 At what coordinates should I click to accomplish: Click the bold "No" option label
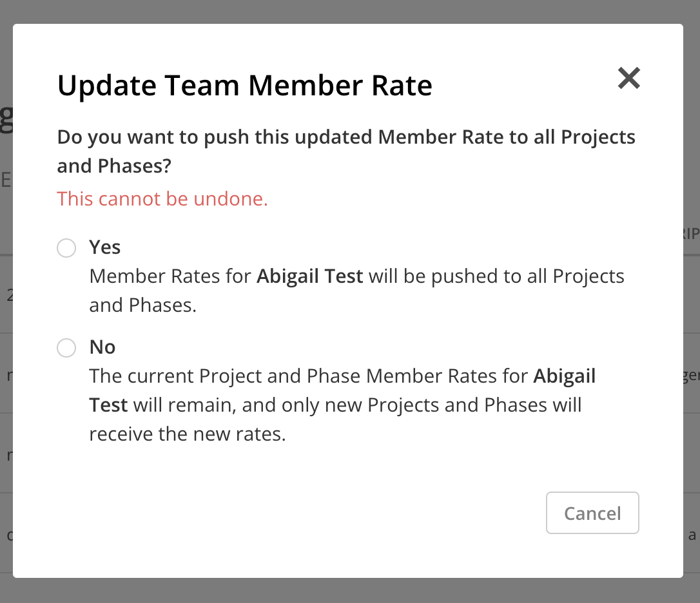pos(102,347)
